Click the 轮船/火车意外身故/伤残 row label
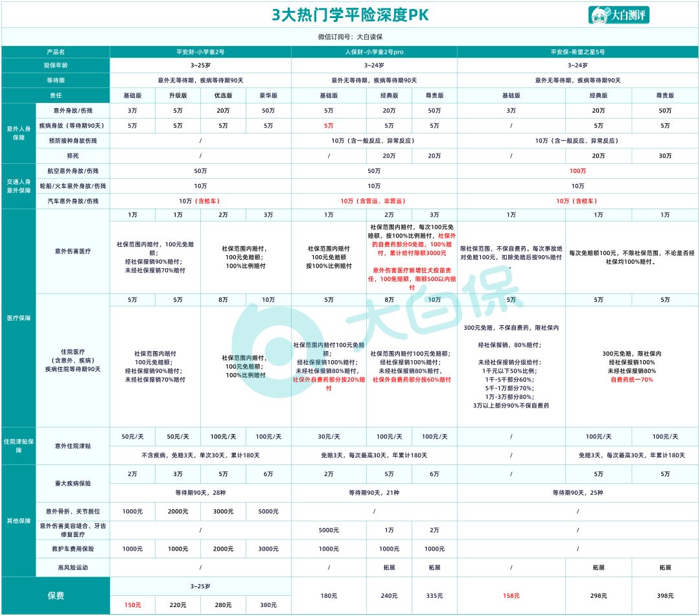Screen dimensions: 700x616 click(x=73, y=186)
